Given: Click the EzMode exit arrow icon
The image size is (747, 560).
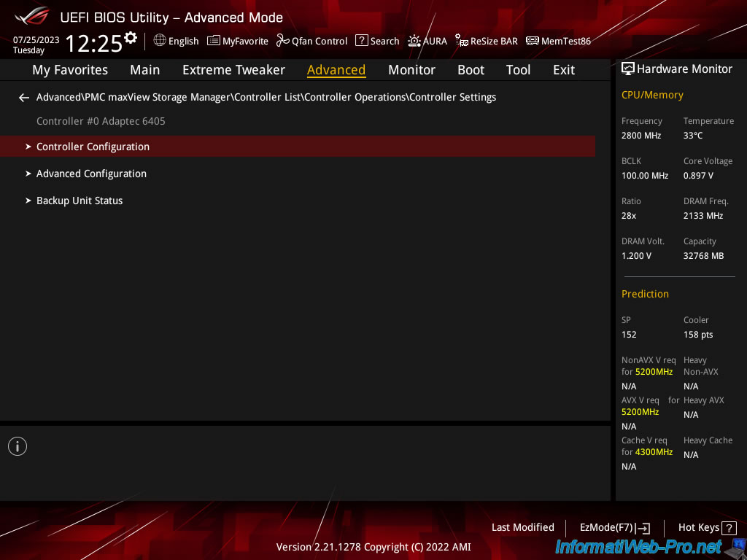Looking at the screenshot, I should pyautogui.click(x=643, y=528).
